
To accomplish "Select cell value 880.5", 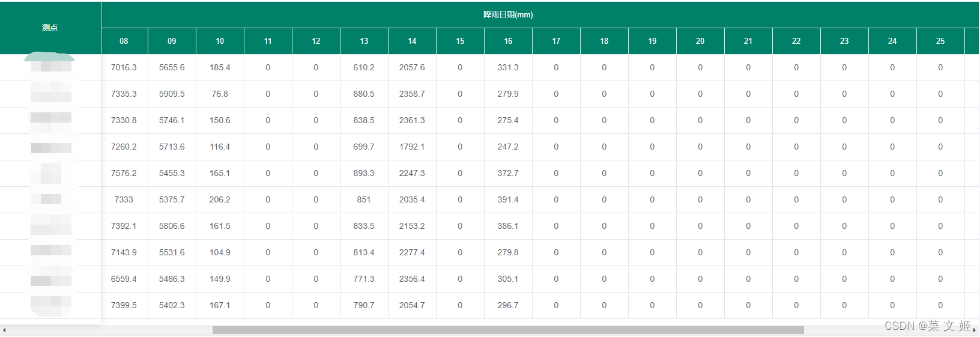I will tap(364, 94).
